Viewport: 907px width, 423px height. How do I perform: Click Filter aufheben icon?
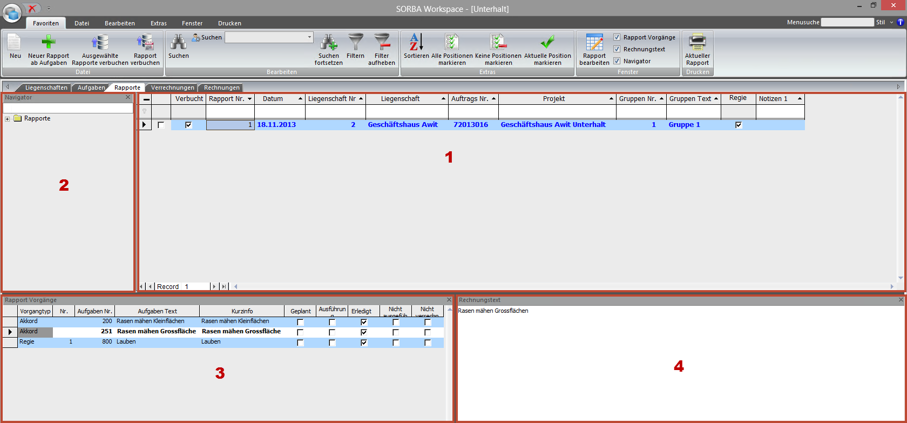[x=382, y=42]
